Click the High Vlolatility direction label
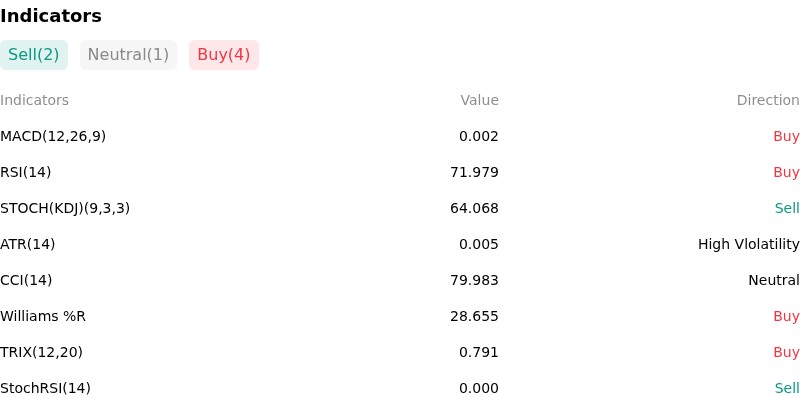 748,244
